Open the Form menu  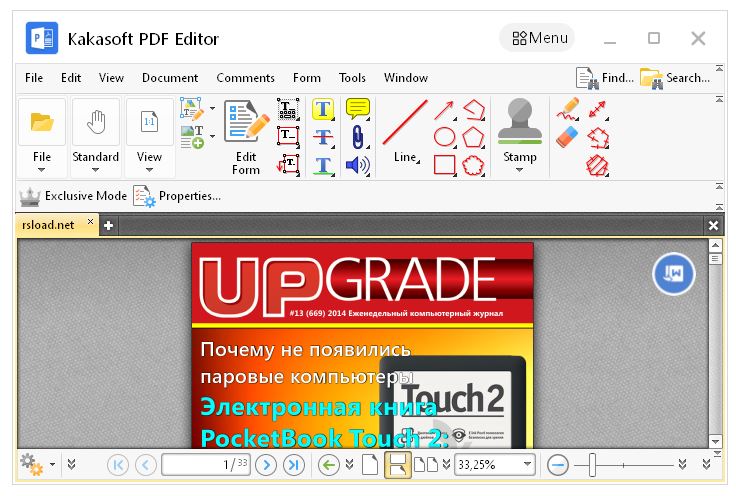[x=307, y=78]
